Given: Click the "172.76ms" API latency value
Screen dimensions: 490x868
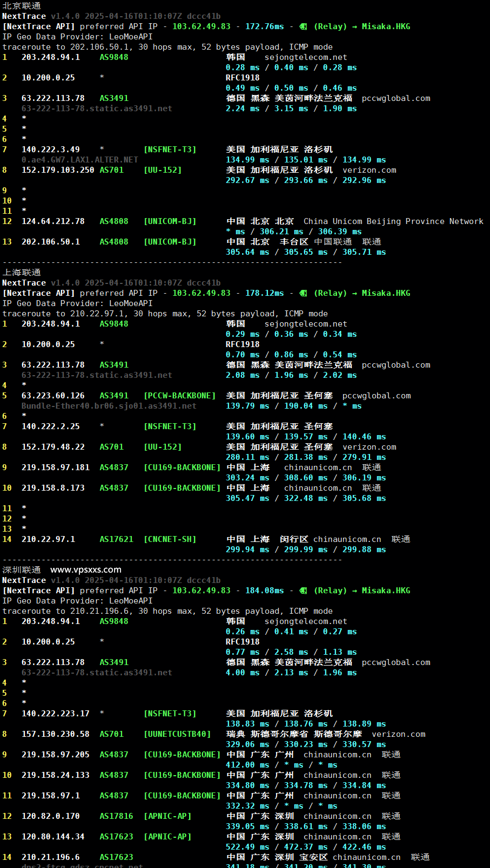Looking at the screenshot, I should click(x=265, y=26).
